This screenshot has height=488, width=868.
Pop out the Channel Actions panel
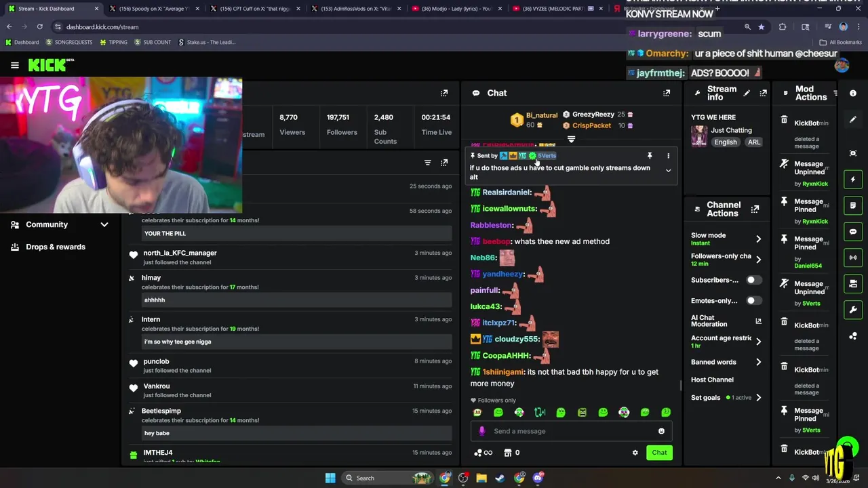coord(755,209)
